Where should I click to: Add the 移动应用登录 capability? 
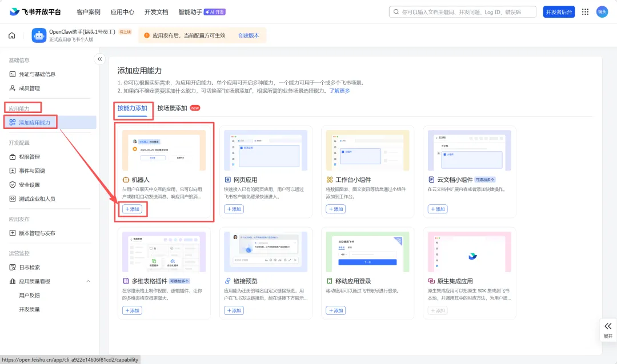[336, 310]
